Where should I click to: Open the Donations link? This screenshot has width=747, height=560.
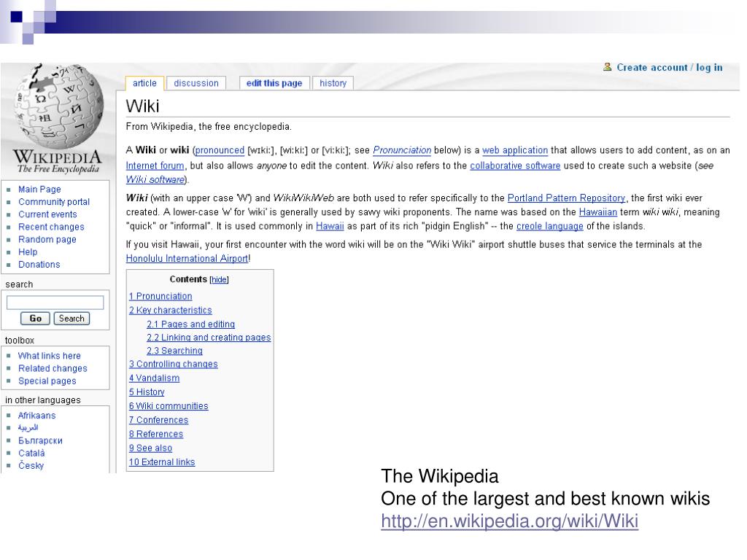[39, 264]
